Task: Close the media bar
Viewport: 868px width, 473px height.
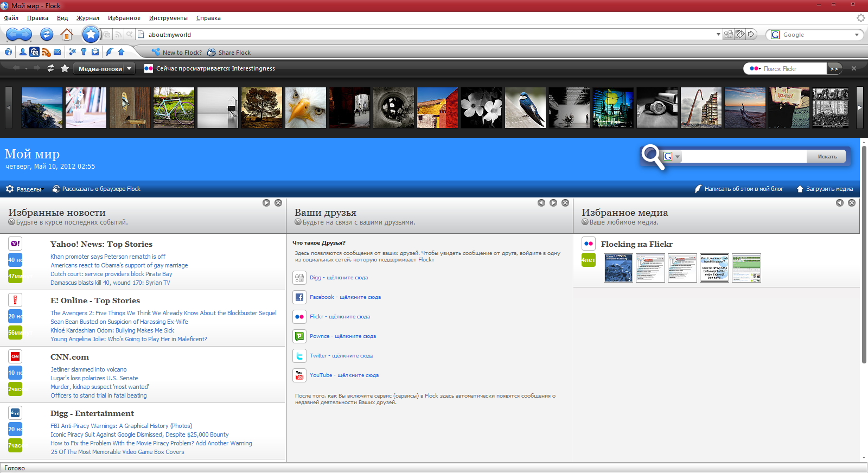Action: 854,68
